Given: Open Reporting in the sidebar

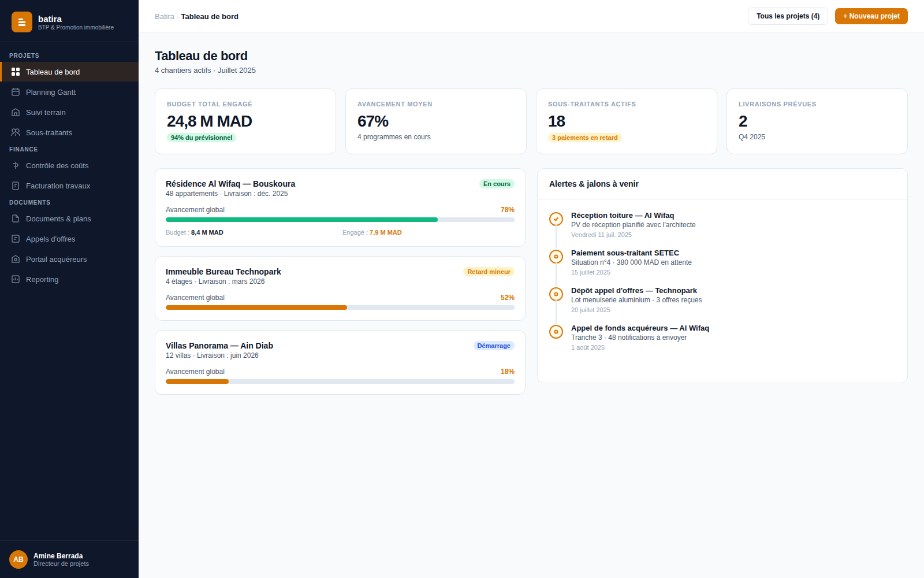Looking at the screenshot, I should [69, 279].
